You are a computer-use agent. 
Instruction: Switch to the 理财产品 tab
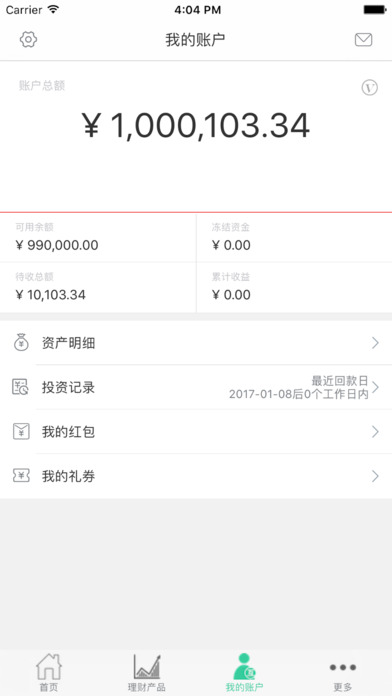147,672
